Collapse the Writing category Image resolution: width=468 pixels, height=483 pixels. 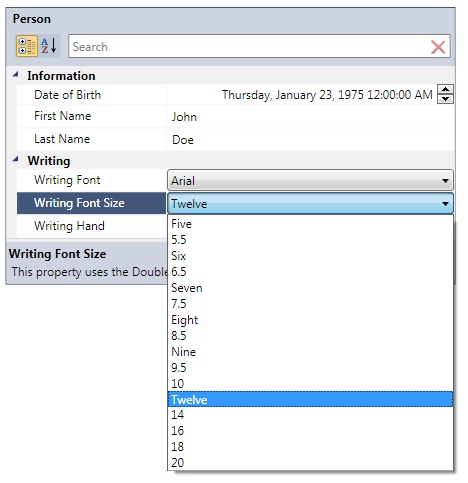pyautogui.click(x=16, y=160)
